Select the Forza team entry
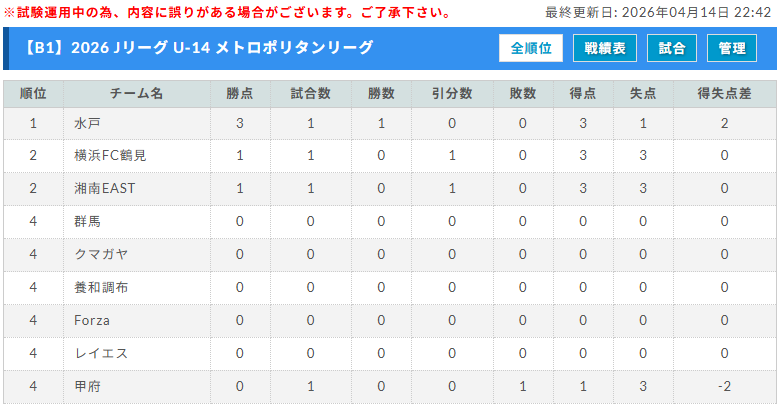This screenshot has height=408, width=777. click(92, 320)
